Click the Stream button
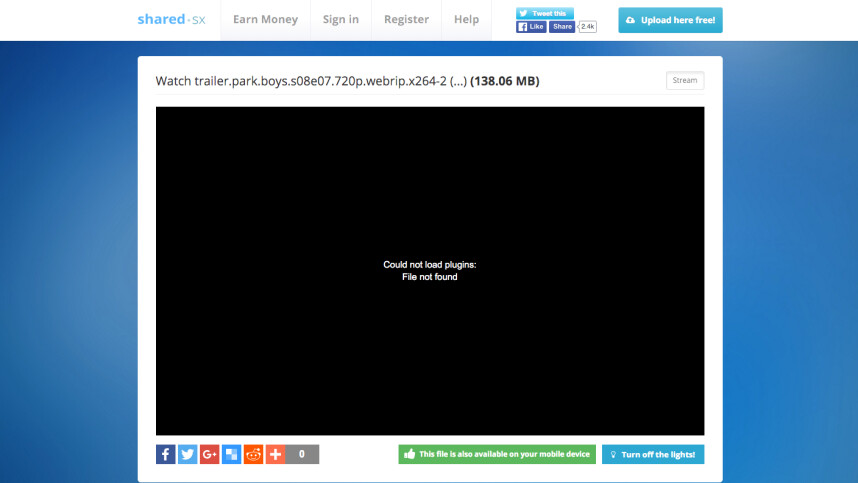The width and height of the screenshot is (858, 483). 685,80
